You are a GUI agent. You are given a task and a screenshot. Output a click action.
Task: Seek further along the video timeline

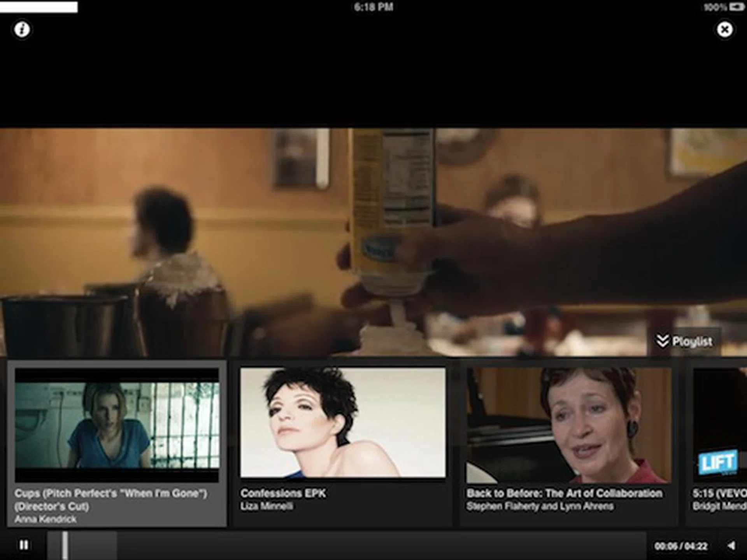coord(350,545)
